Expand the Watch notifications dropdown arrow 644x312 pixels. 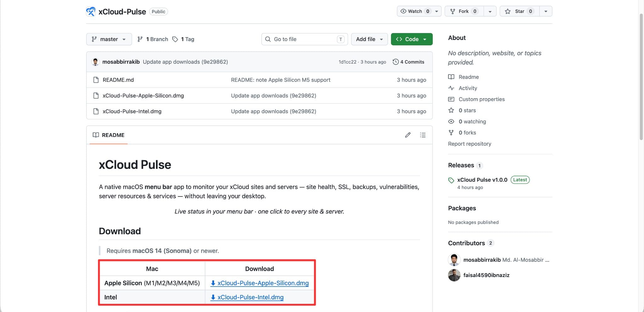[x=437, y=11]
